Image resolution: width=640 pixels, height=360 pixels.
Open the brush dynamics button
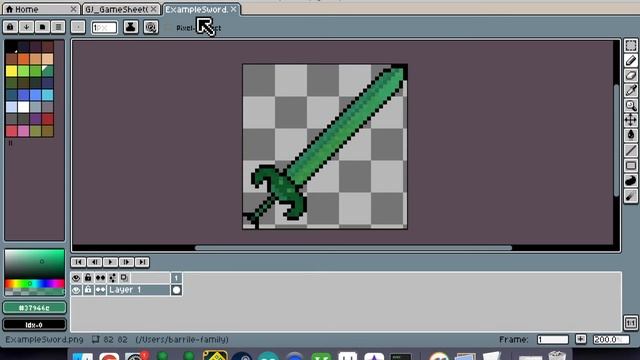point(151,27)
